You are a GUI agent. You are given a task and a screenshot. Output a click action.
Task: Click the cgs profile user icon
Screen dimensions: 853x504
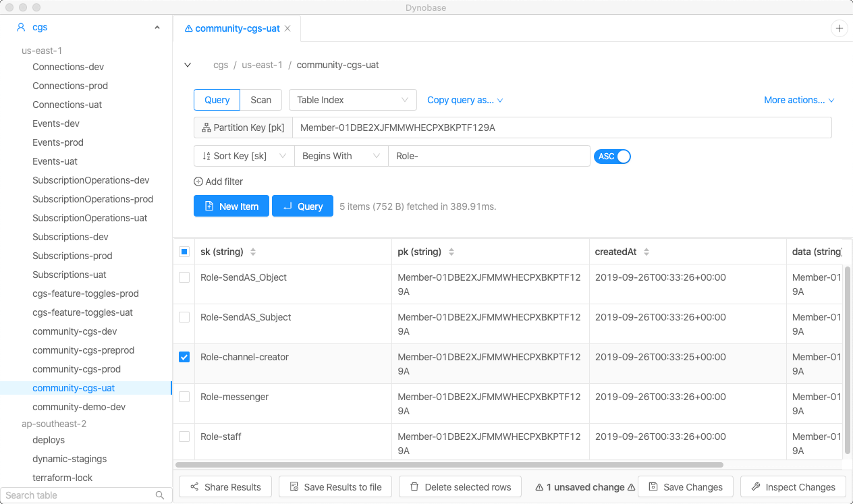(x=21, y=28)
